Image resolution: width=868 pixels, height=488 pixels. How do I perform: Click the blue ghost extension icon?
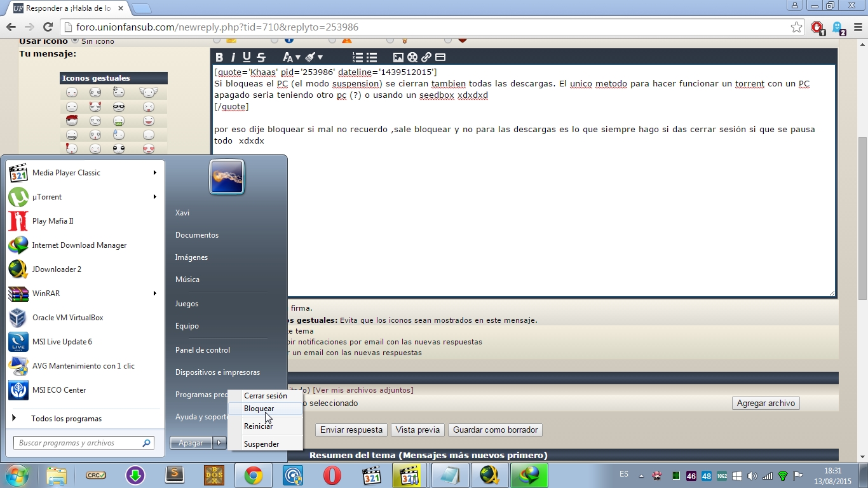tap(838, 28)
